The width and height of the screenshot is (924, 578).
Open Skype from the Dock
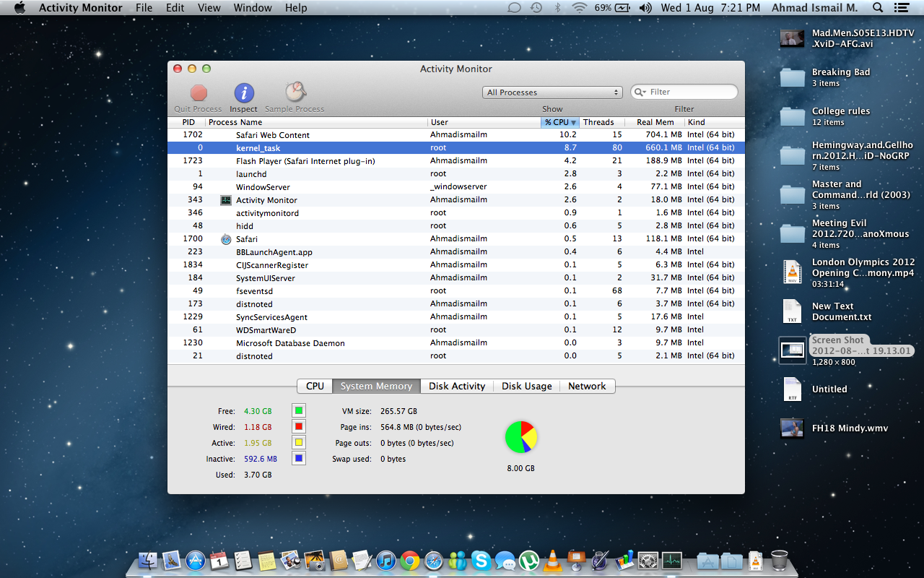point(481,560)
